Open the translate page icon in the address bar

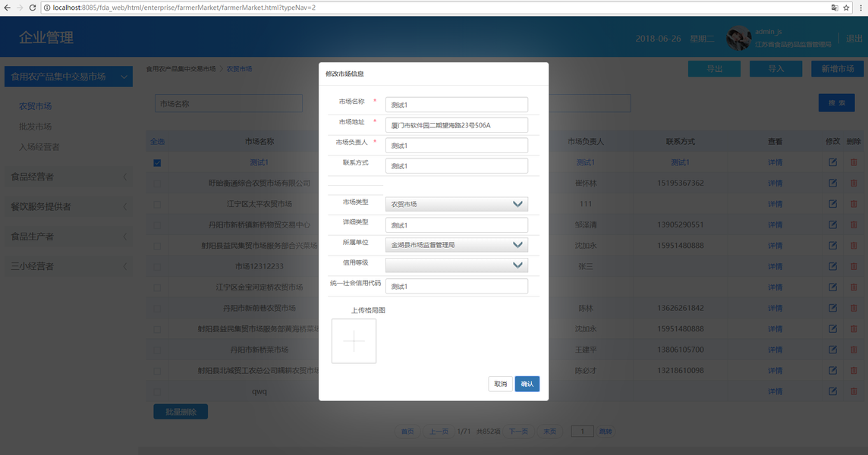(x=835, y=8)
